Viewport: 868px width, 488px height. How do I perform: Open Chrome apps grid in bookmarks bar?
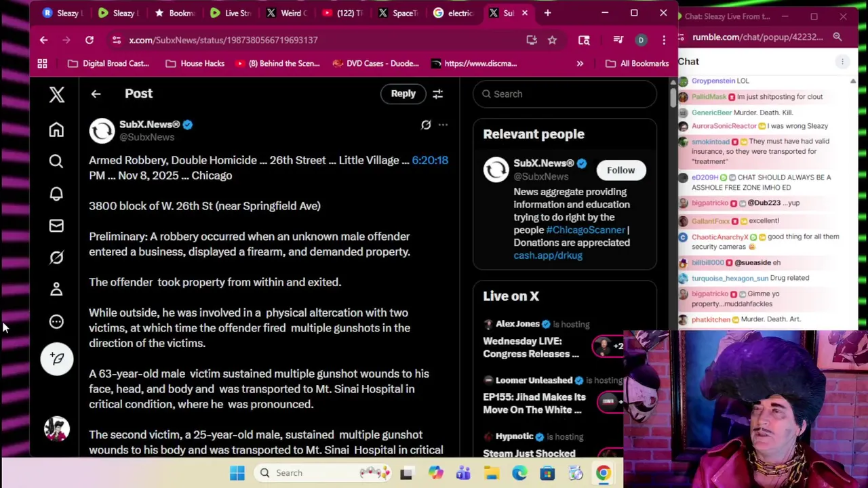tap(42, 64)
